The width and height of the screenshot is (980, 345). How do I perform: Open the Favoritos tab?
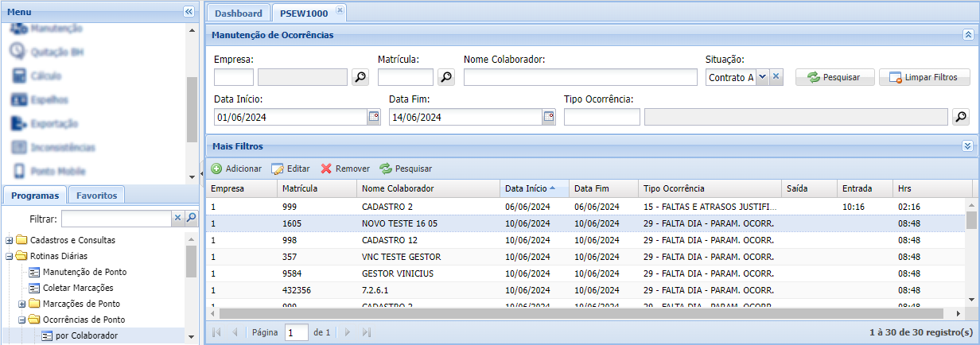point(96,195)
